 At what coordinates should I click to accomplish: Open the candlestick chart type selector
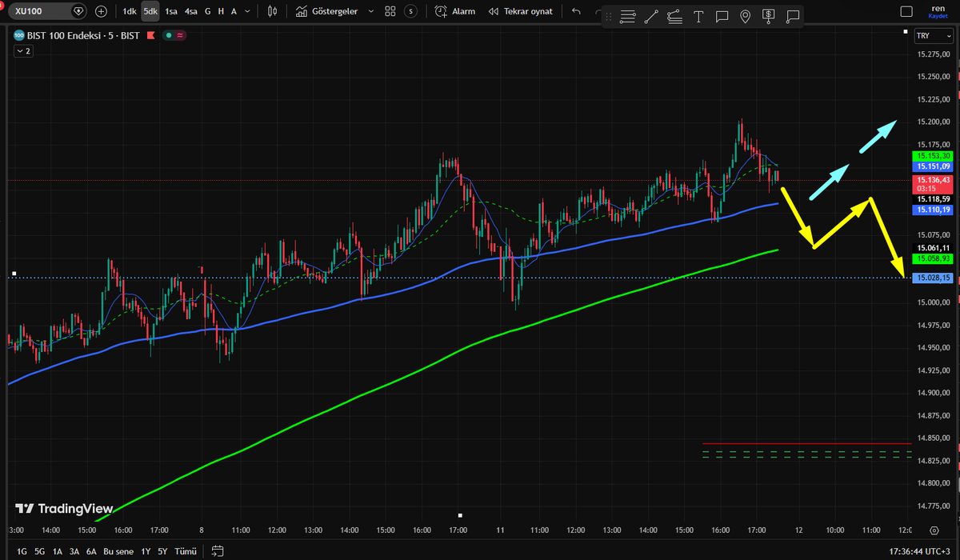point(273,11)
